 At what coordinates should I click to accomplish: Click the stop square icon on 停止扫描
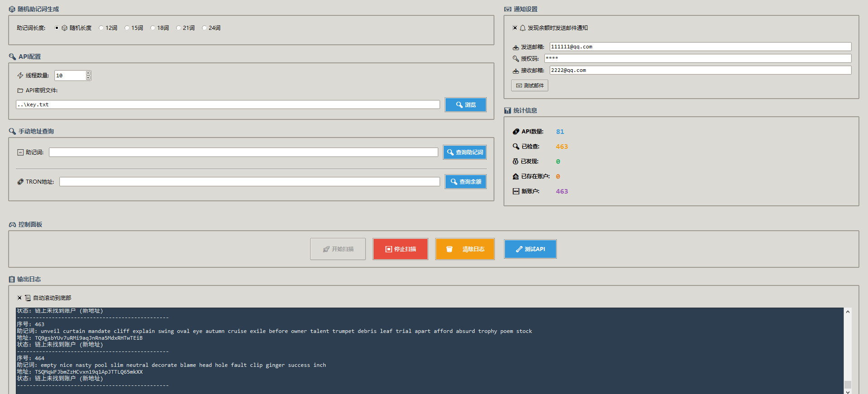click(388, 249)
